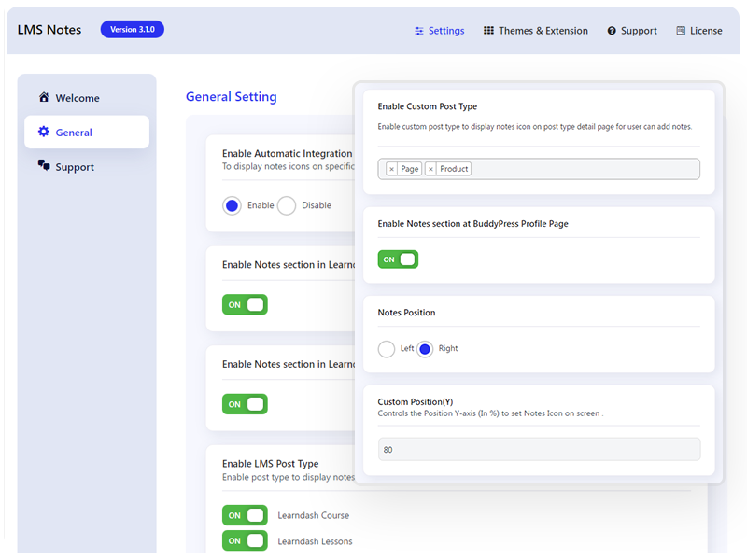Toggle the Learndash Lessons switch
747x560 pixels.
245,541
